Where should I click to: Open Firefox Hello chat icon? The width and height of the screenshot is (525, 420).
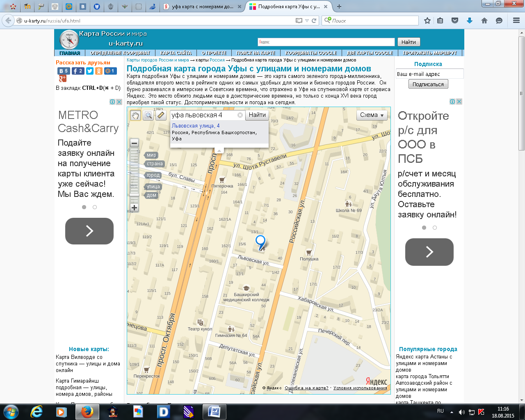coord(499,21)
